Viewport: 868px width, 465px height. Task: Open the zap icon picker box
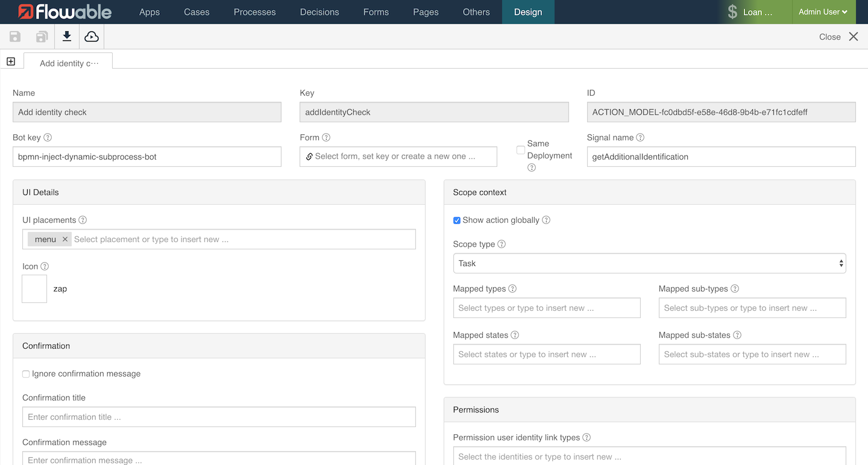pyautogui.click(x=34, y=289)
